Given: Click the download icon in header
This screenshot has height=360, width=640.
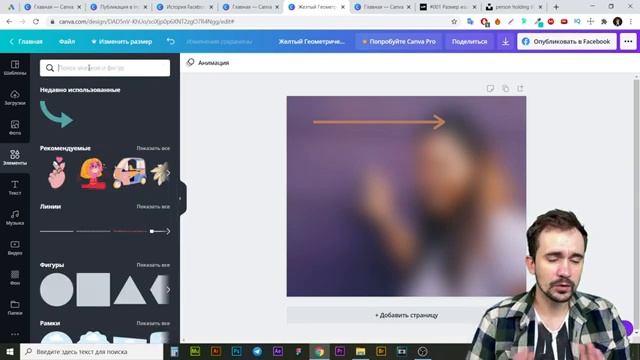Looking at the screenshot, I should (505, 42).
